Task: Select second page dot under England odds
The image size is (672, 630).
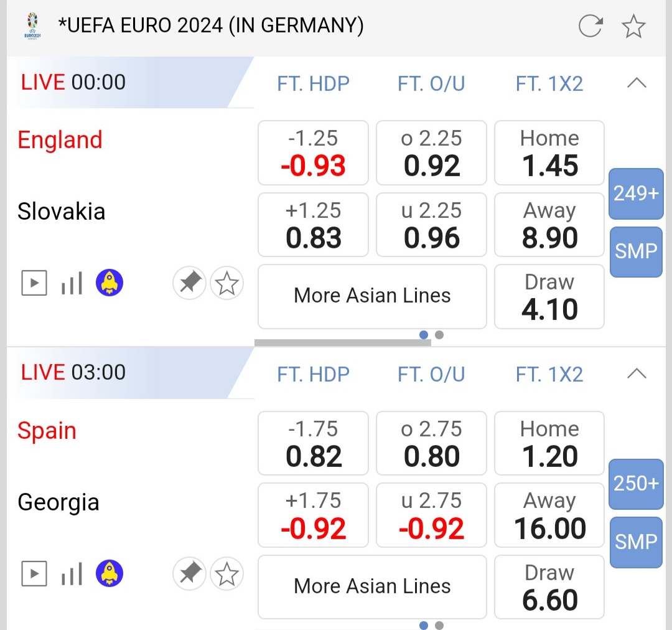Action: pyautogui.click(x=439, y=335)
